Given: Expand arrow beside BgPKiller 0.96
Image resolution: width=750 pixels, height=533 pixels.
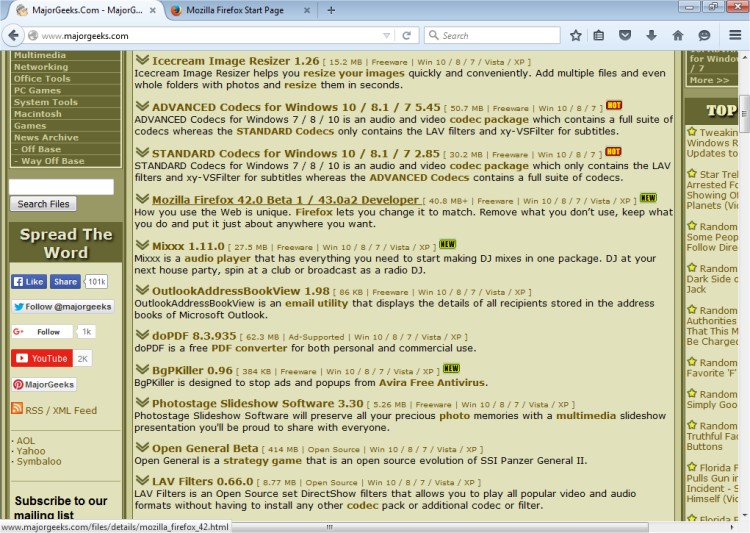Looking at the screenshot, I should (x=142, y=369).
